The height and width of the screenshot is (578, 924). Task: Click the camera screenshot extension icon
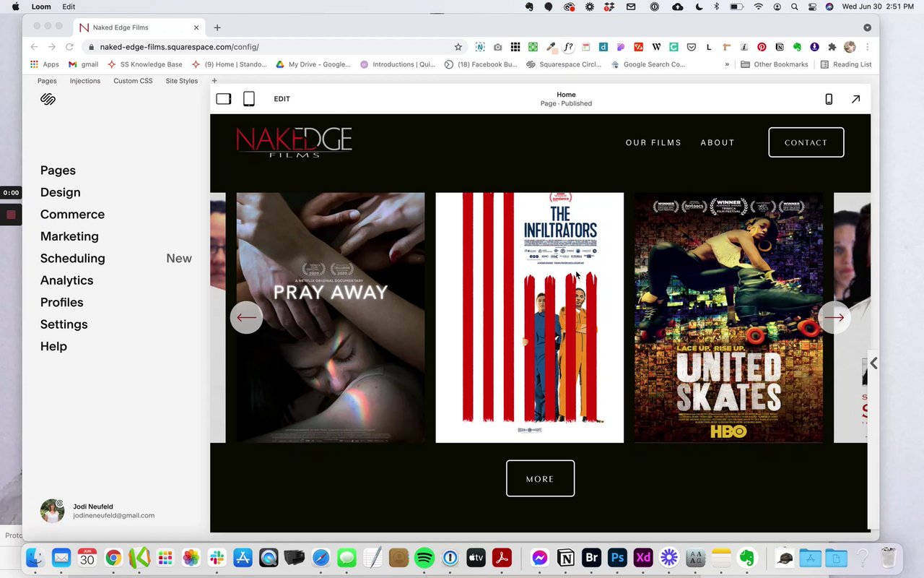[x=498, y=47]
